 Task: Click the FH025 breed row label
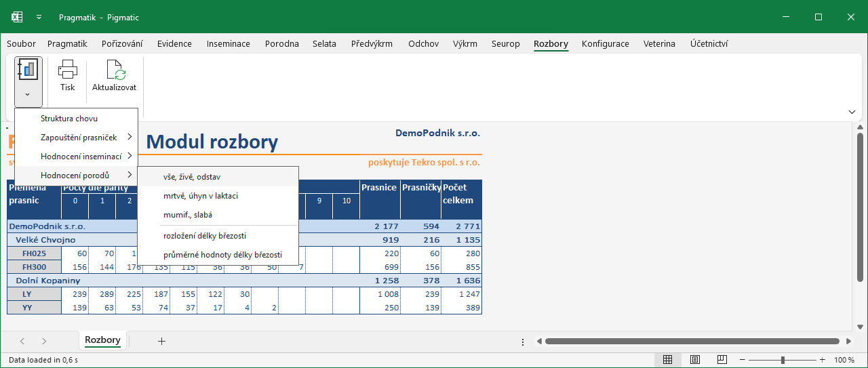34,253
